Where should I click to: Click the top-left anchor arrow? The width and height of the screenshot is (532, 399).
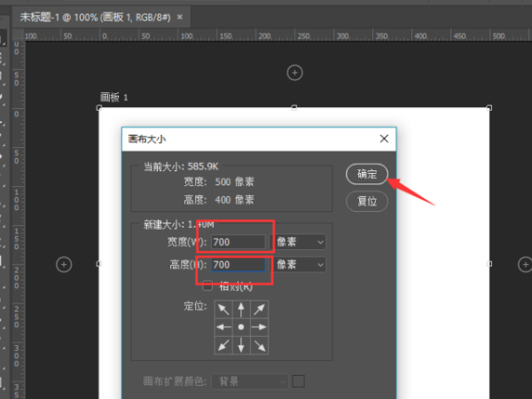pyautogui.click(x=222, y=309)
